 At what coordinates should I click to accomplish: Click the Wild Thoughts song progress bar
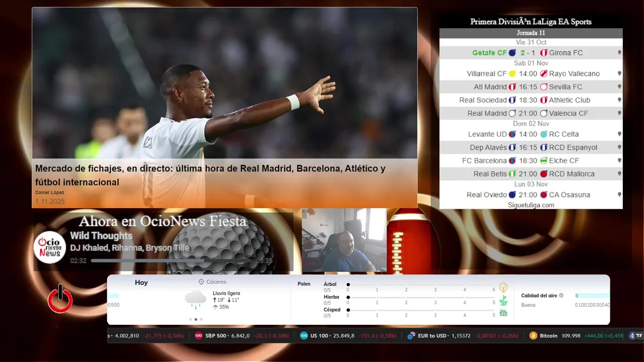tap(173, 261)
